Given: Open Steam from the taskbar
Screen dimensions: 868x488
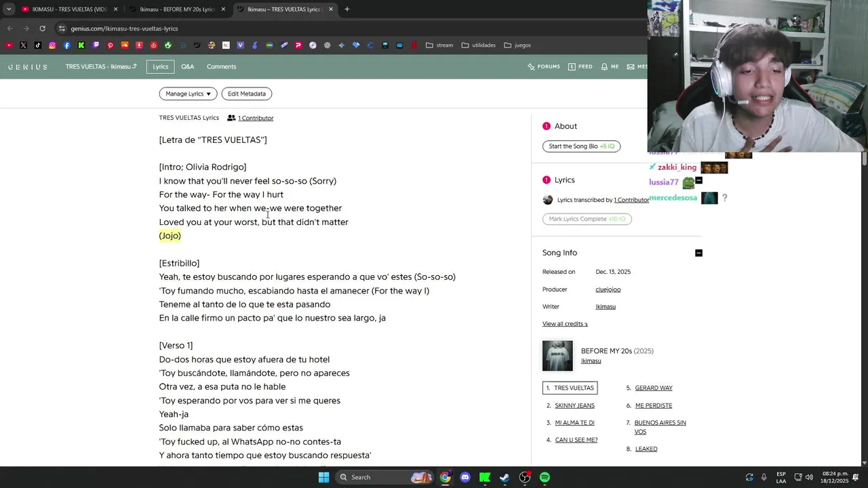Looking at the screenshot, I should pyautogui.click(x=505, y=477).
